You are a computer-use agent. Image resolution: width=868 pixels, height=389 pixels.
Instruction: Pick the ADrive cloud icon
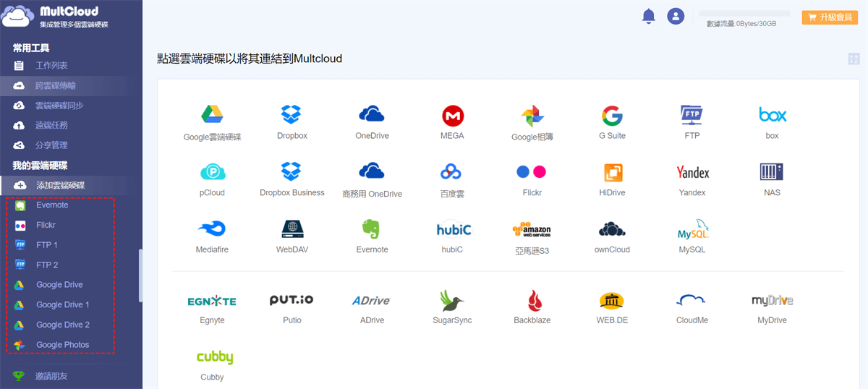point(371,300)
